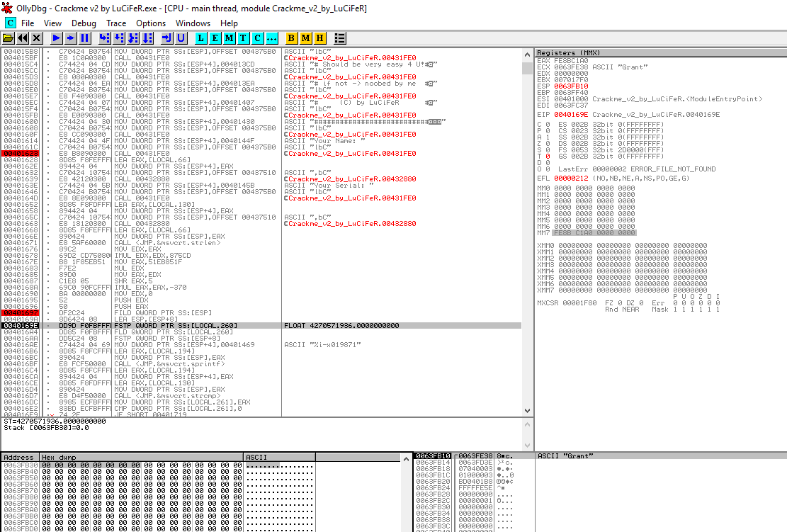Image resolution: width=787 pixels, height=532 pixels.
Task: Run the program with play icon
Action: point(56,38)
